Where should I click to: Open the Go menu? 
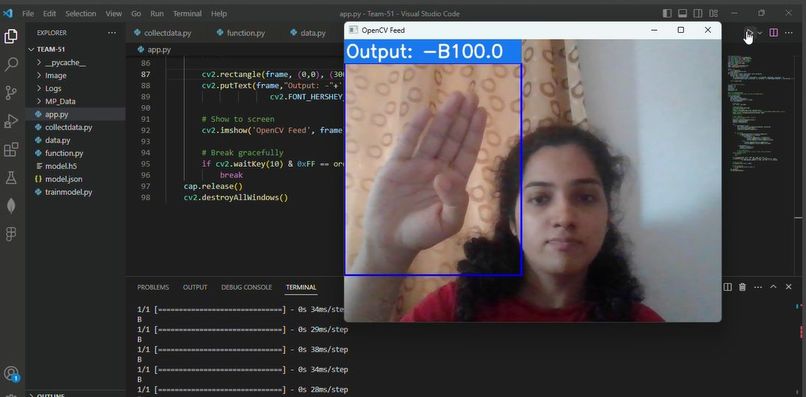click(x=136, y=13)
